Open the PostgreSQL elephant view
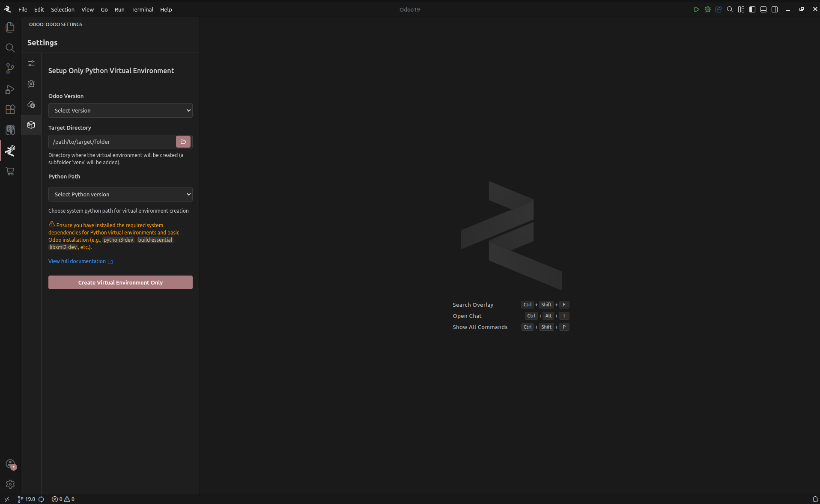The height and width of the screenshot is (504, 820). (10, 130)
